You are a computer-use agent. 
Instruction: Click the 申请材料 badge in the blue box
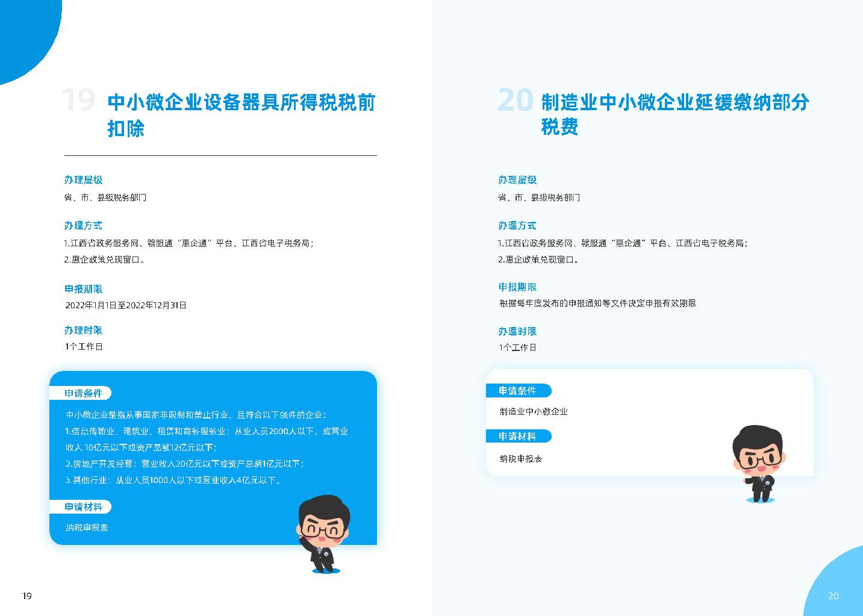pos(83,507)
